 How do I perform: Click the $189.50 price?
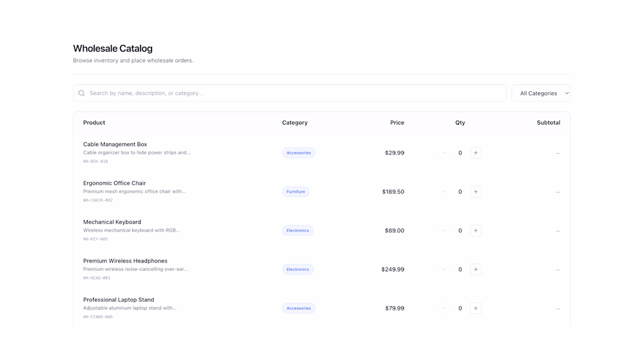[x=393, y=192]
